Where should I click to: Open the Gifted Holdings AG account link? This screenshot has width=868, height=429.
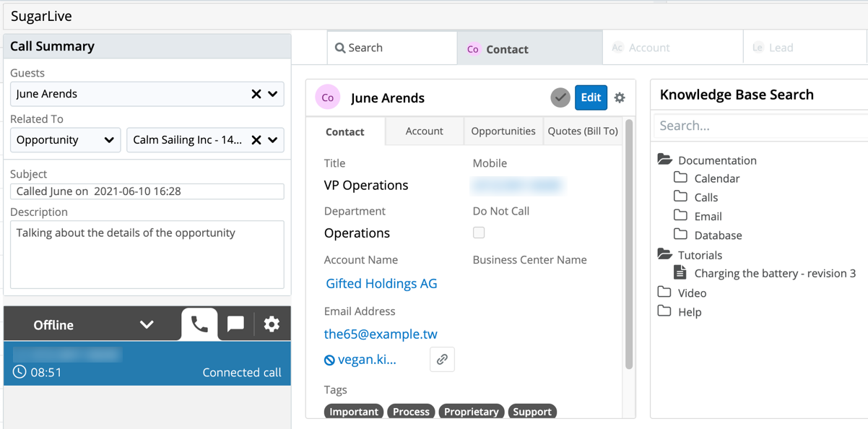381,284
